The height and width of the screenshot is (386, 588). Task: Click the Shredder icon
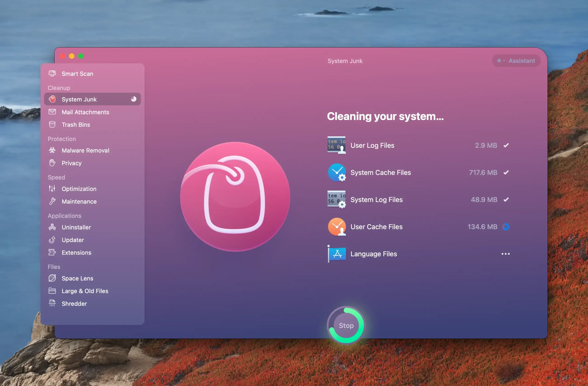(x=52, y=303)
